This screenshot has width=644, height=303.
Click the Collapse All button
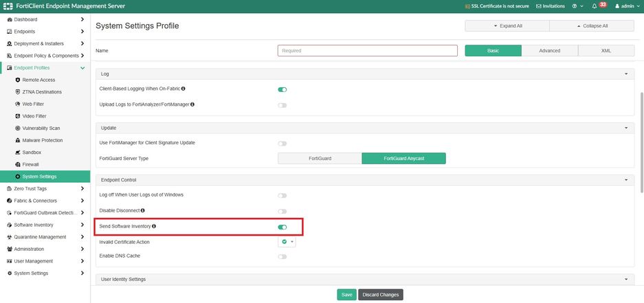pos(592,26)
